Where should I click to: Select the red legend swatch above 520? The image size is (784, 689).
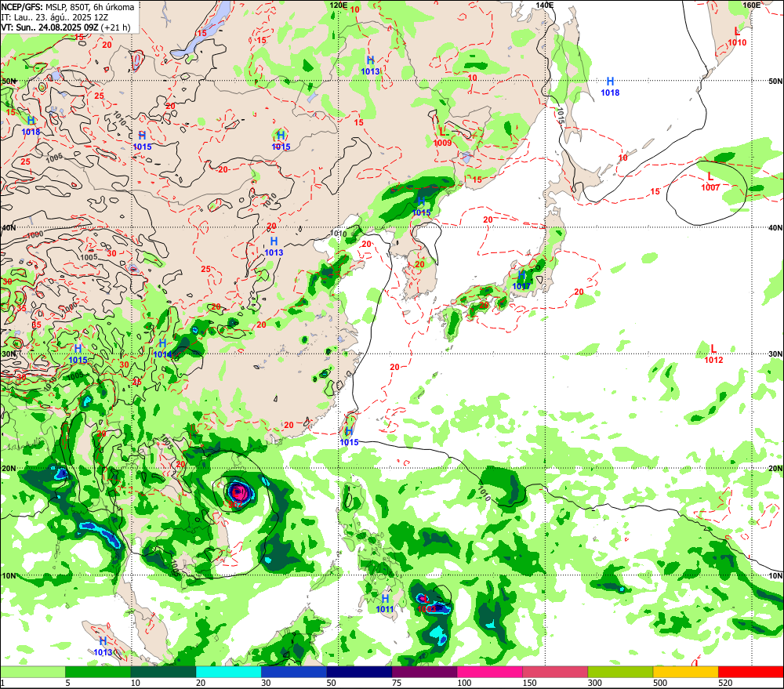pos(751,672)
